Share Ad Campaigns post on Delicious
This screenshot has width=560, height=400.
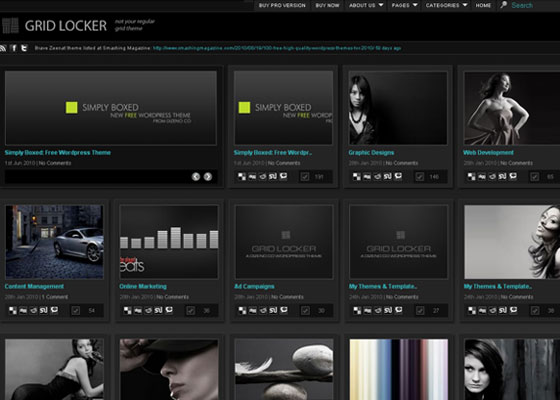pyautogui.click(x=242, y=310)
